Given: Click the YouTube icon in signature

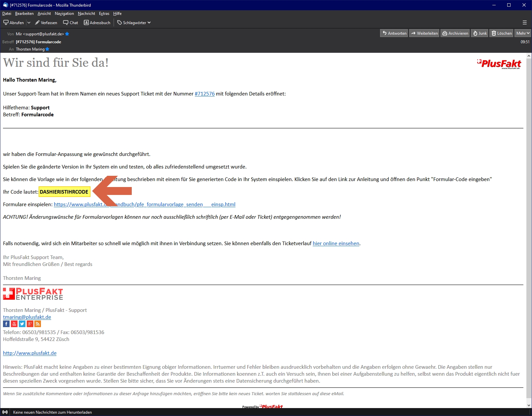Looking at the screenshot, I should (x=14, y=324).
